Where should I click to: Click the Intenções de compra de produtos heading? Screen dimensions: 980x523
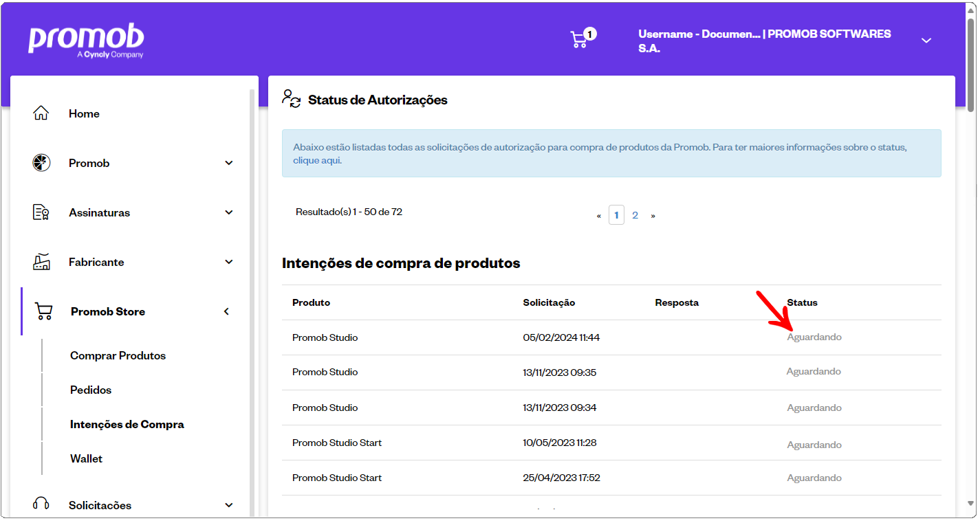click(401, 263)
